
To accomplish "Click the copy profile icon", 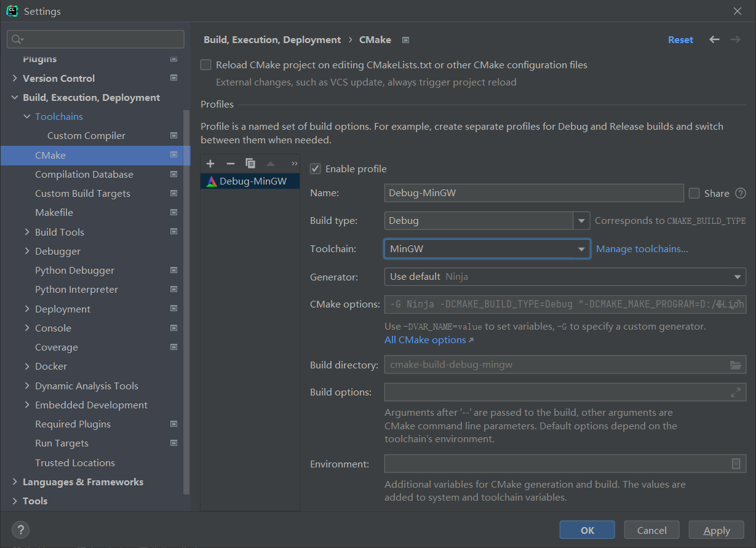I will [250, 164].
